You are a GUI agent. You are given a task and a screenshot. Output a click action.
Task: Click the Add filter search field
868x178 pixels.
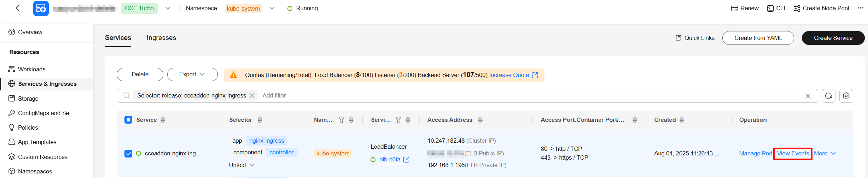[354, 96]
